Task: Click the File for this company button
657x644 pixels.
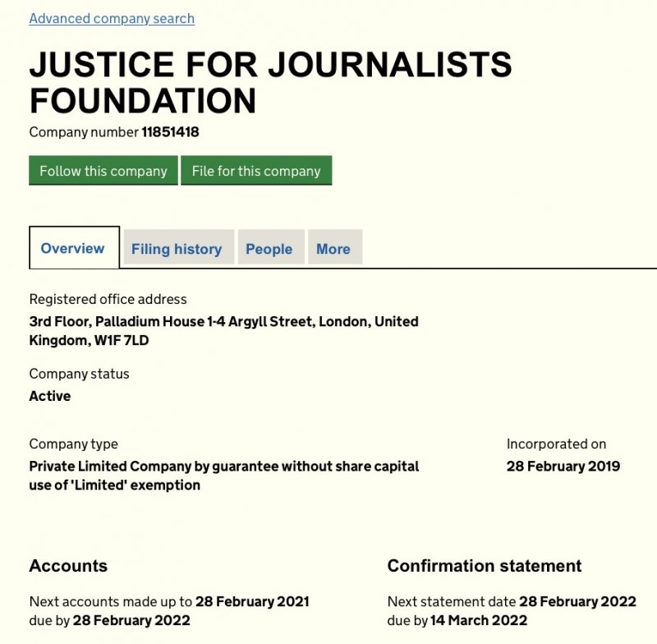Action: [x=256, y=171]
